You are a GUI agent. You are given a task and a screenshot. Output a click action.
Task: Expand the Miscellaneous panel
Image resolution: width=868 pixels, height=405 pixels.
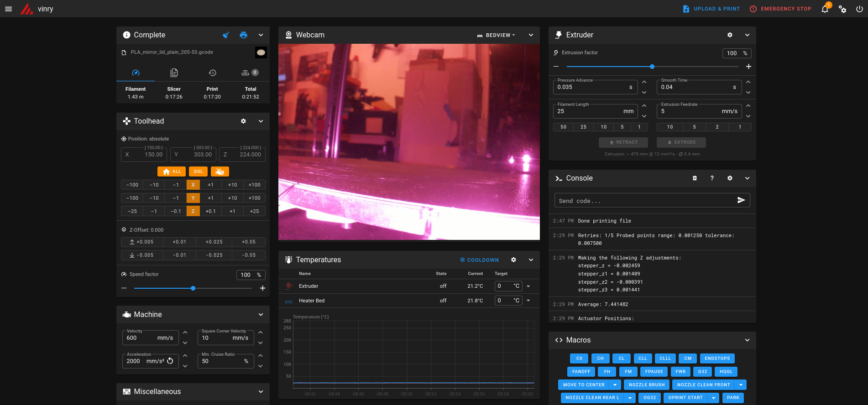261,392
